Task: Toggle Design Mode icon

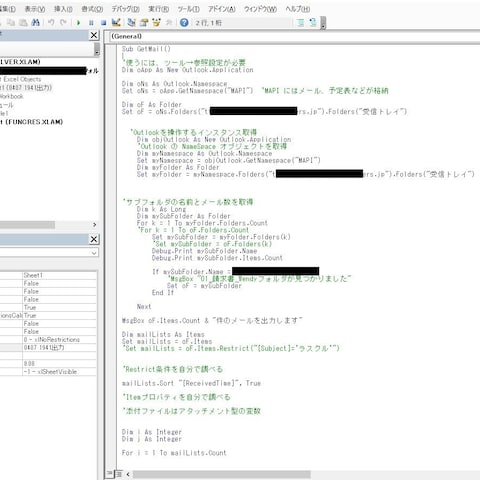Action: (116, 23)
